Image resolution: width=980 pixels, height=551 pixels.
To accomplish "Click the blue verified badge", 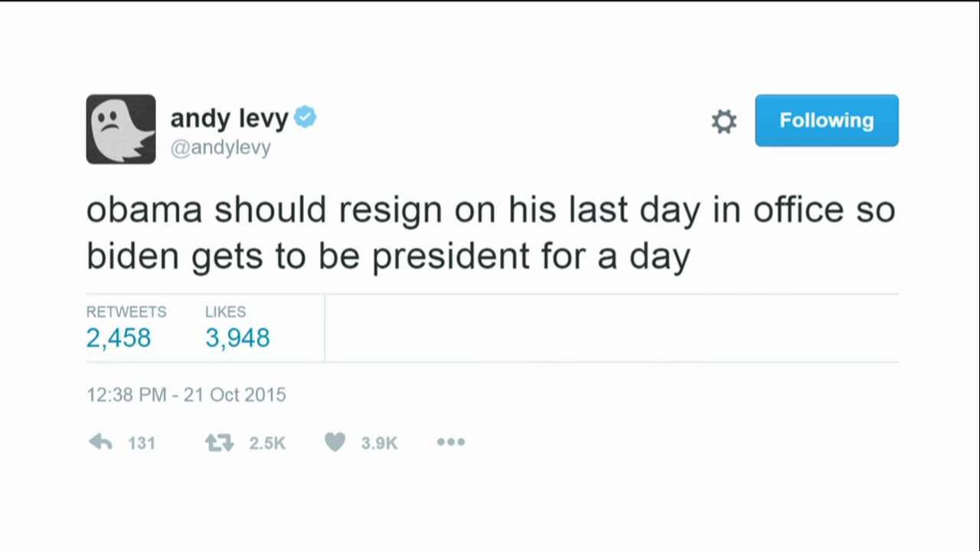I will (x=305, y=118).
